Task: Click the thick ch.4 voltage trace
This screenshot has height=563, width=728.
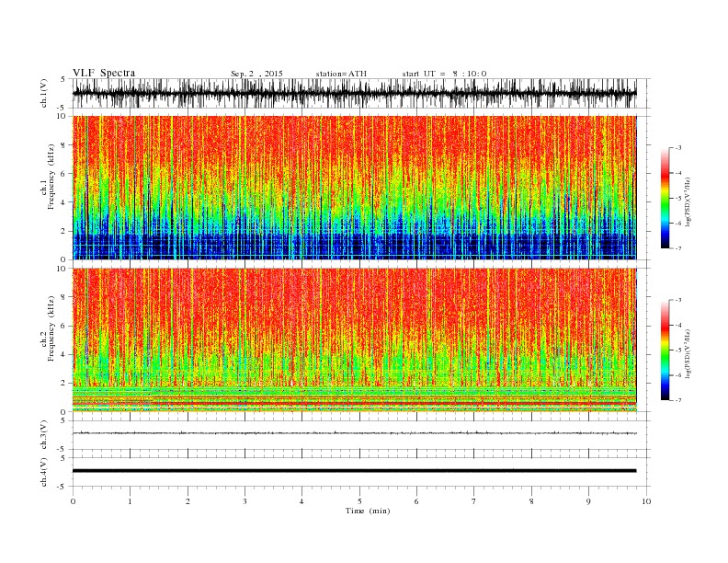Action: point(354,471)
